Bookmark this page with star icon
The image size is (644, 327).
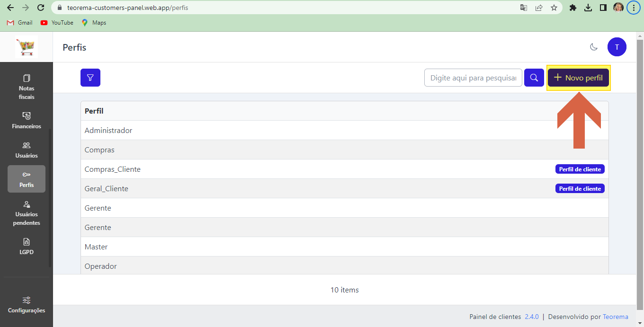554,8
